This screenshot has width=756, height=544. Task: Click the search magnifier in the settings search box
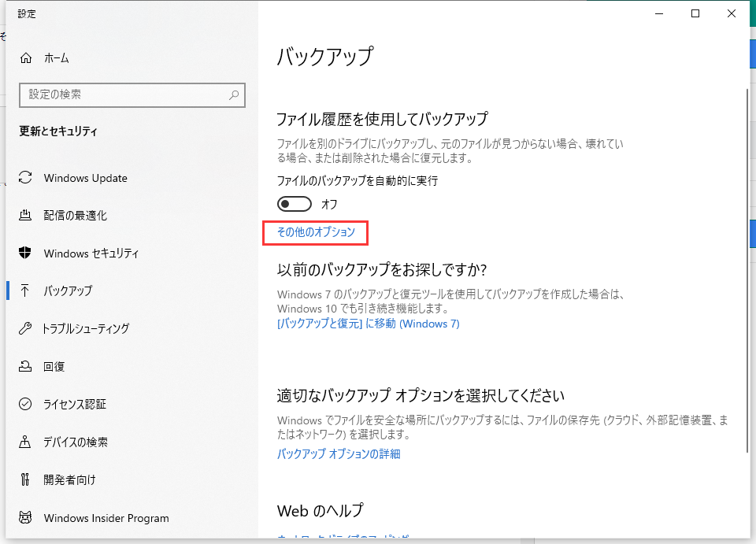pyautogui.click(x=234, y=94)
